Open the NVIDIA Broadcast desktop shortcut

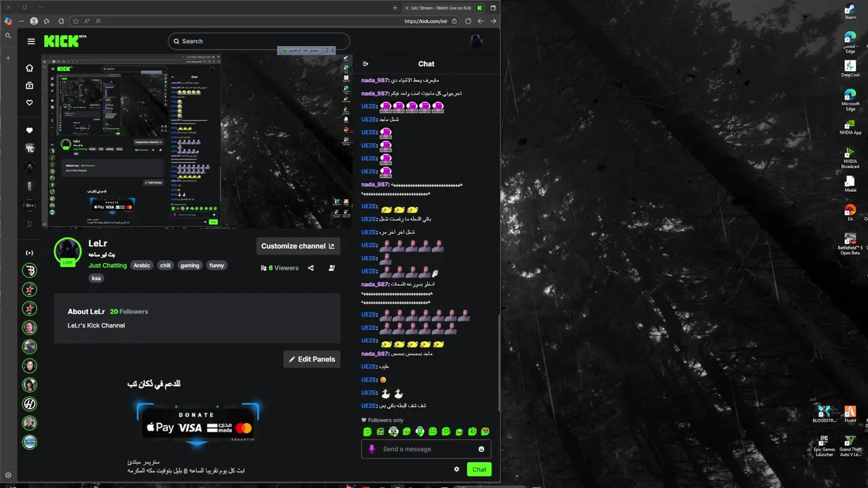point(850,158)
